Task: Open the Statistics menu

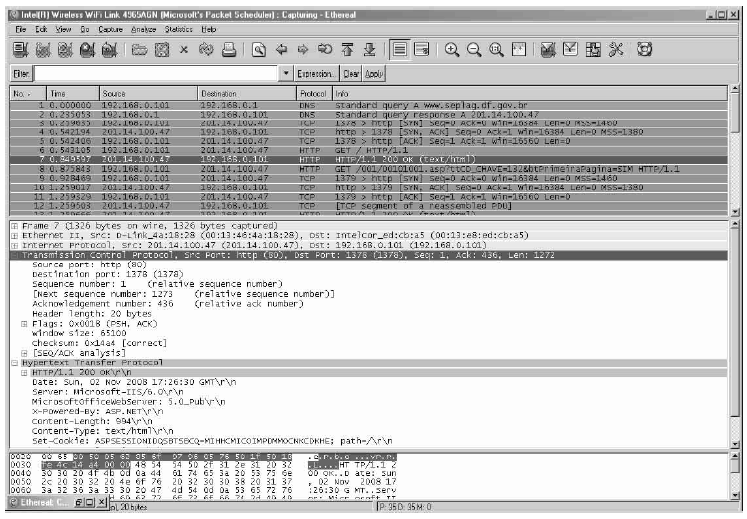Action: click(x=178, y=30)
